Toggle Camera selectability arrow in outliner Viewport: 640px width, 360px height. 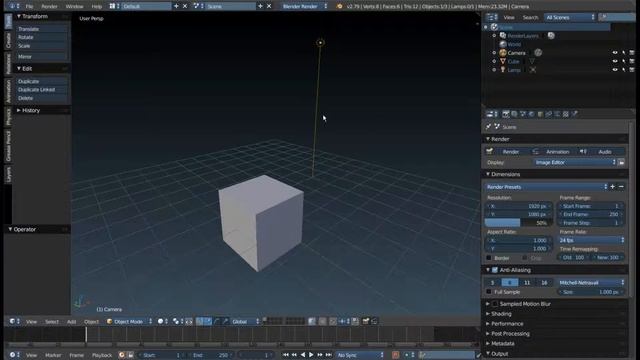(624, 53)
